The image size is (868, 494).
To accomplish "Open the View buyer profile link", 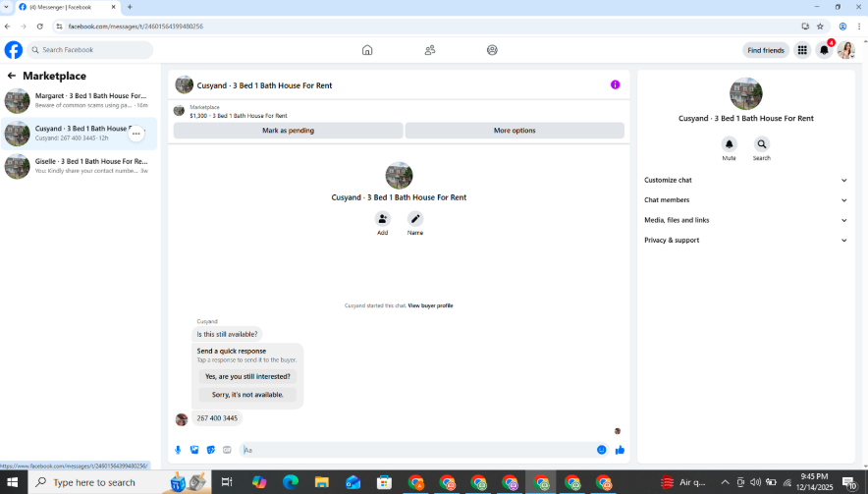I will (x=430, y=305).
